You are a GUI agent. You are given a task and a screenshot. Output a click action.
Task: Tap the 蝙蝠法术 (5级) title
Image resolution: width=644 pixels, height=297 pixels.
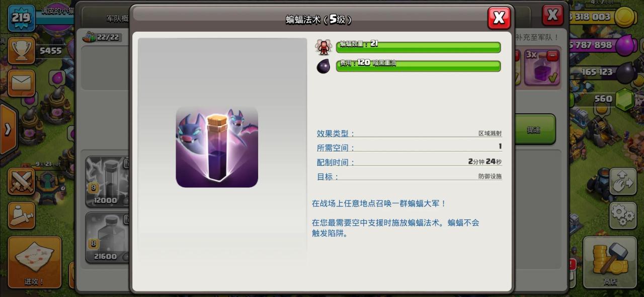click(x=318, y=20)
